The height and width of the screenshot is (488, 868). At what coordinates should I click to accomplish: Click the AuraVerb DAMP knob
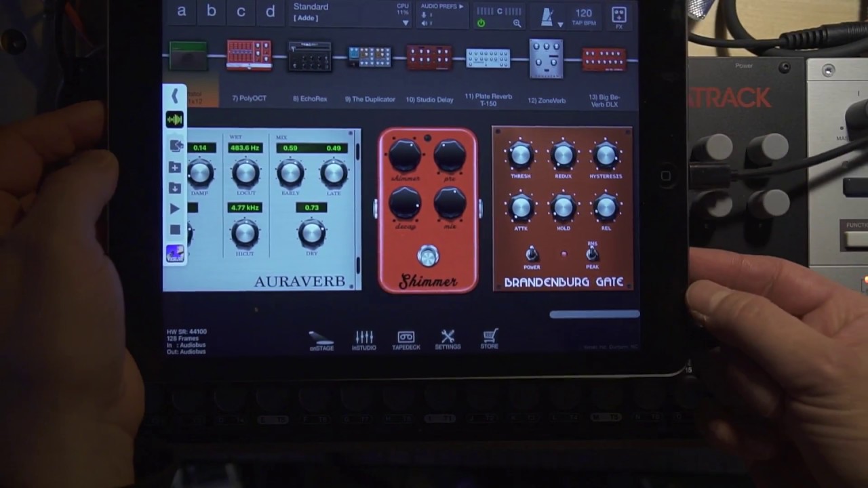200,174
